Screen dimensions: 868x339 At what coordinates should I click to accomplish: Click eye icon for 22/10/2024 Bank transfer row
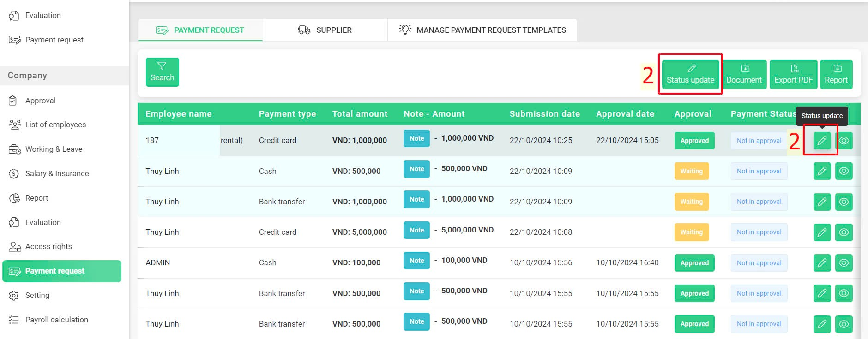coord(844,202)
